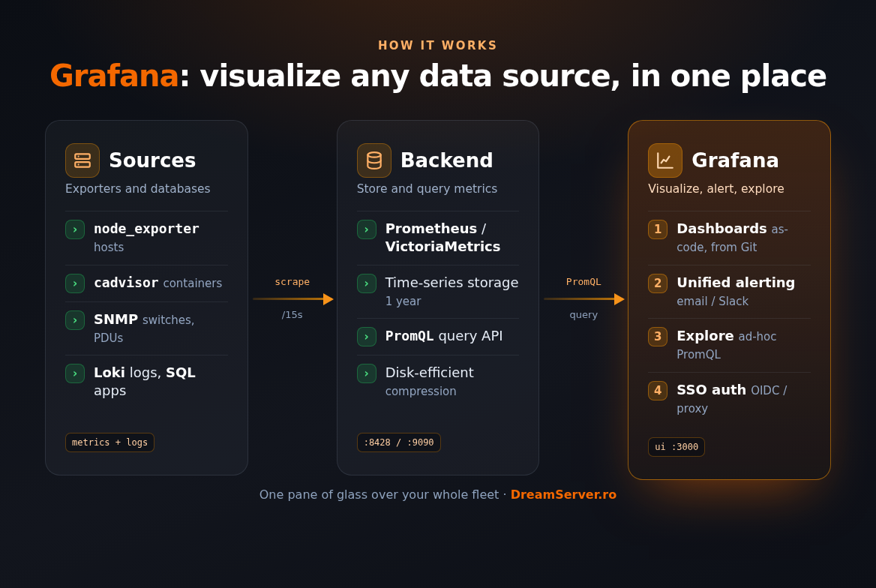Image resolution: width=876 pixels, height=588 pixels.
Task: Click 'SSO auth' text
Action: (711, 389)
